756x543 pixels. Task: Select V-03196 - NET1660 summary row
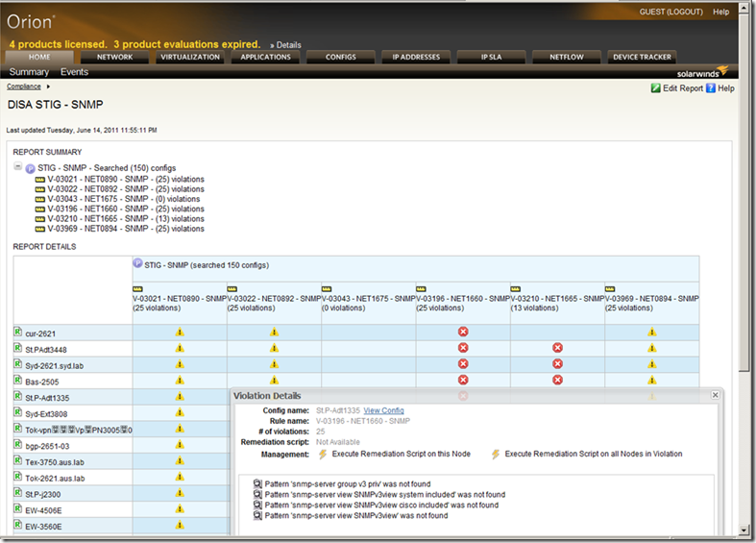point(126,209)
